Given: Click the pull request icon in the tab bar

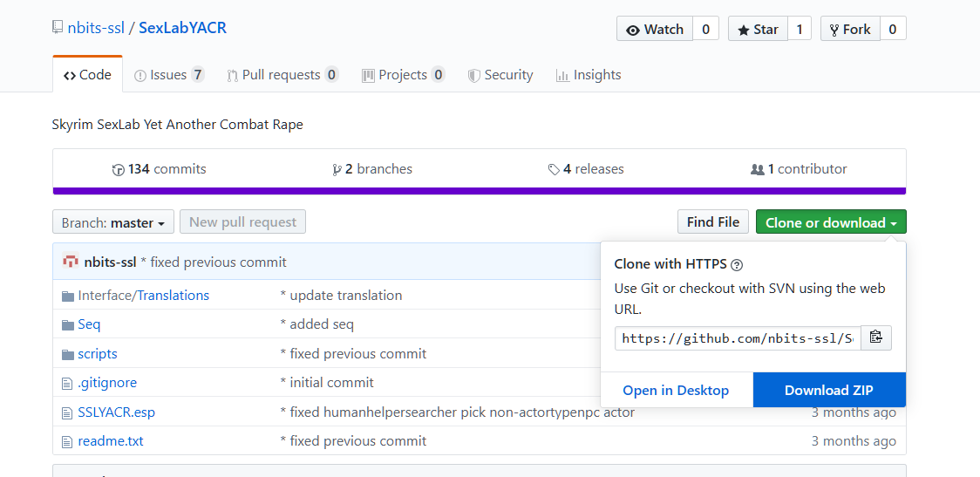Looking at the screenshot, I should [x=233, y=76].
